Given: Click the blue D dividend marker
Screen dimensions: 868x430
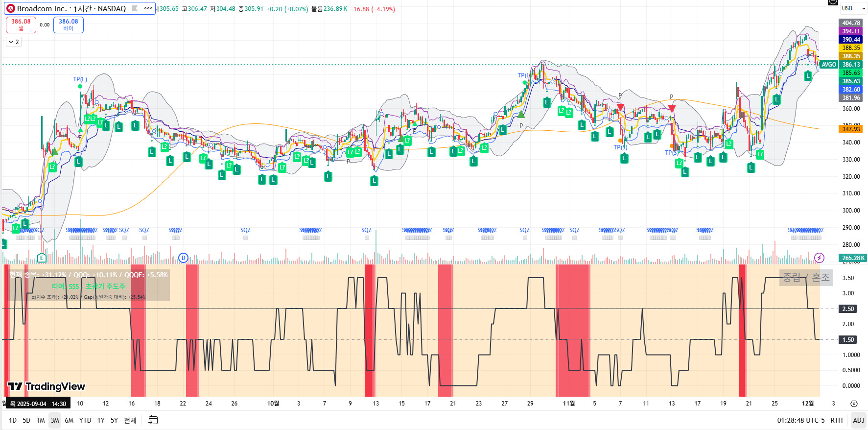Looking at the screenshot, I should pos(183,258).
